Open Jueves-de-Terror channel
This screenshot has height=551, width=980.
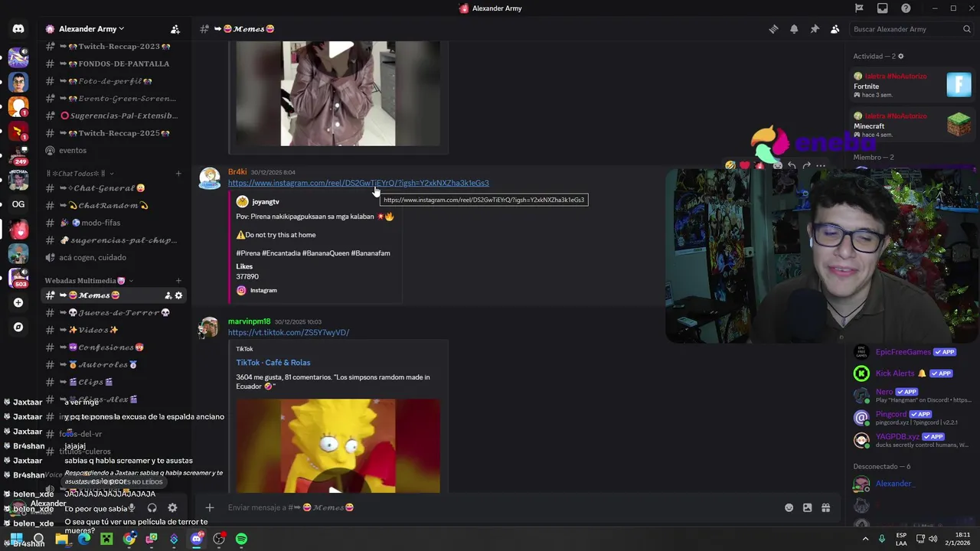coord(113,313)
